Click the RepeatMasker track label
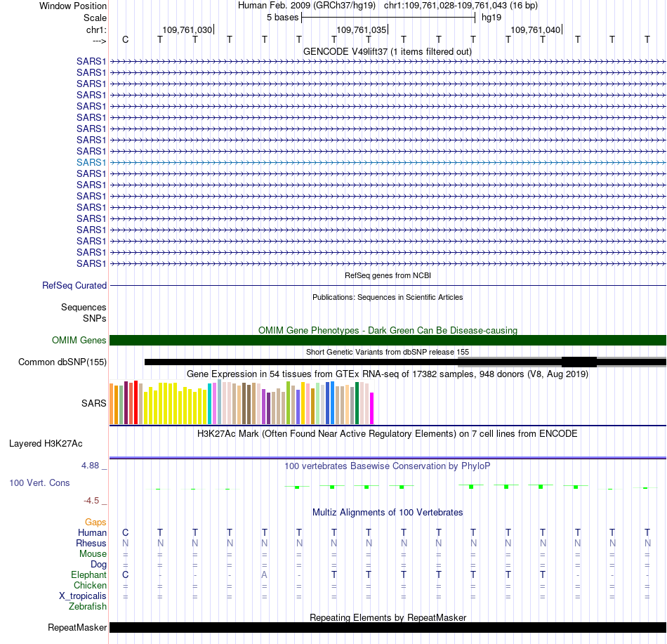The image size is (667, 644). [x=77, y=627]
